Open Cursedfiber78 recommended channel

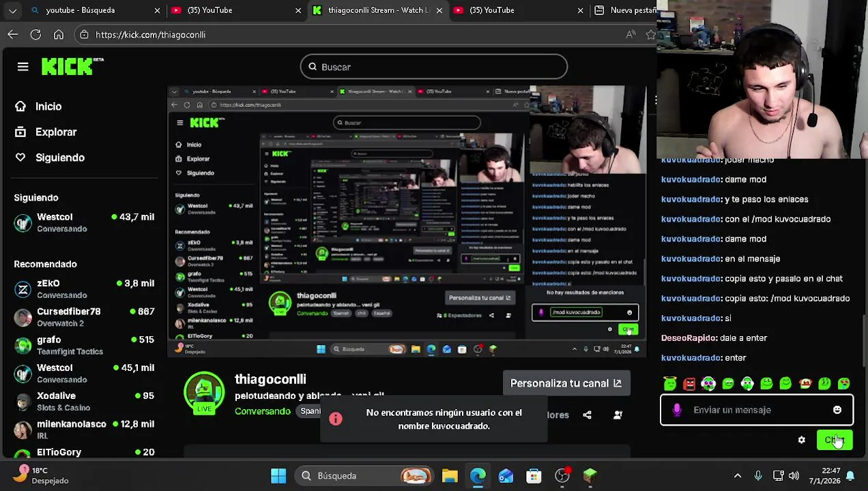[85, 317]
